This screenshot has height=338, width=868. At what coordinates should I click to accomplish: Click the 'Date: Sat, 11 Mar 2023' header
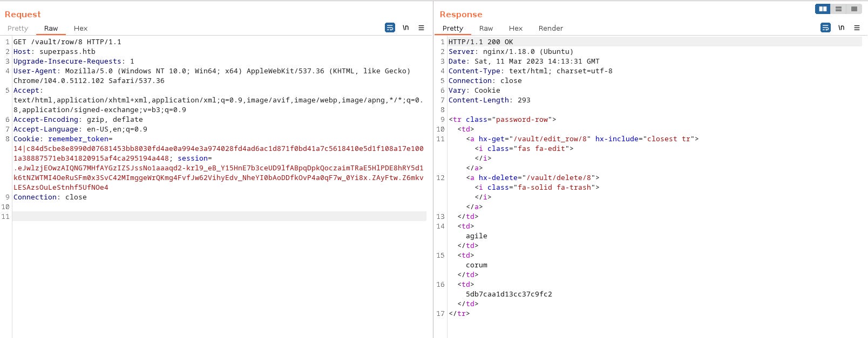click(x=524, y=61)
